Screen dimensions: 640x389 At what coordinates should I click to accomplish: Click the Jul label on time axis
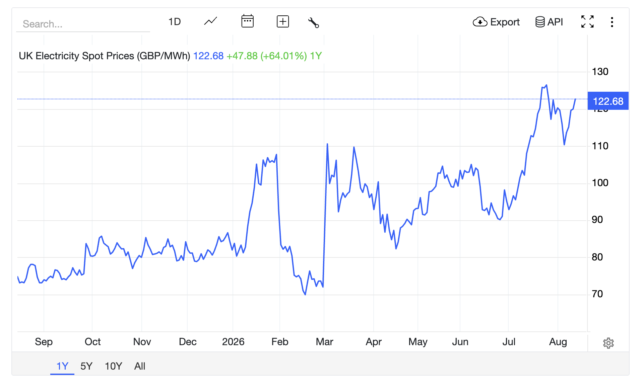[x=509, y=342]
